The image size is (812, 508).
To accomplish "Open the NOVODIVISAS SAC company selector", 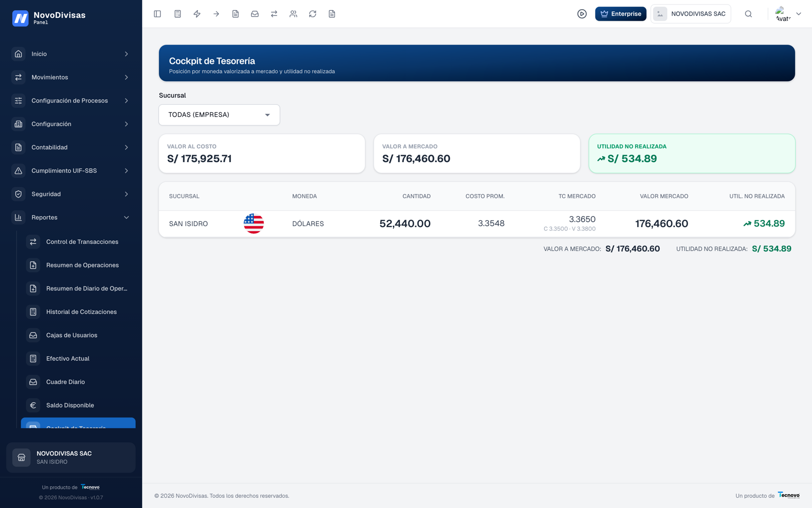I will pyautogui.click(x=691, y=14).
